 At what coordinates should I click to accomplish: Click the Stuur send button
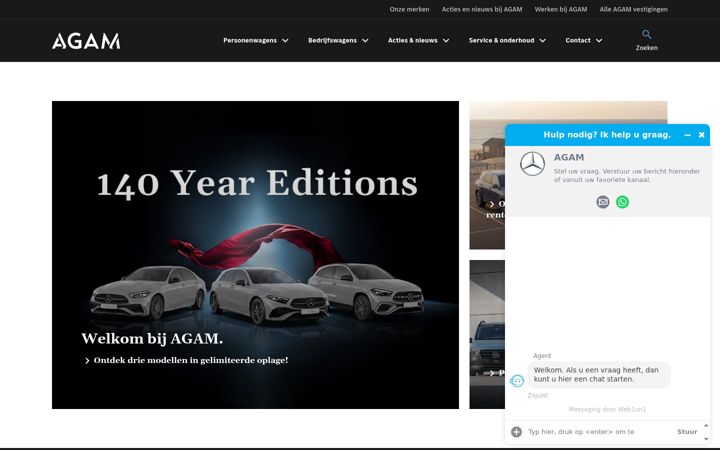tap(687, 432)
